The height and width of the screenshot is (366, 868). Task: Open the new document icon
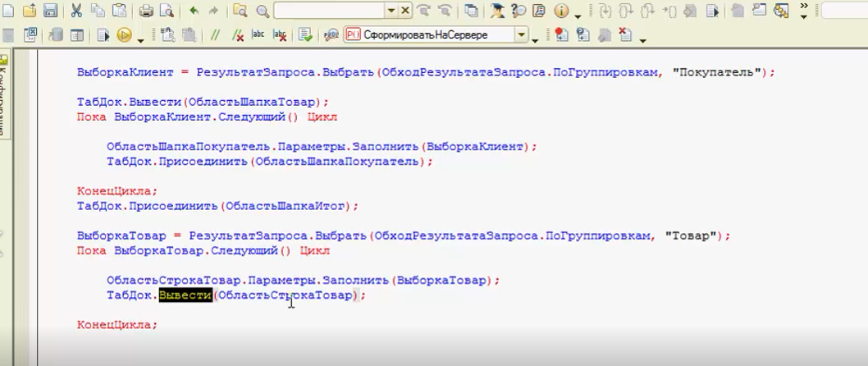tap(8, 11)
